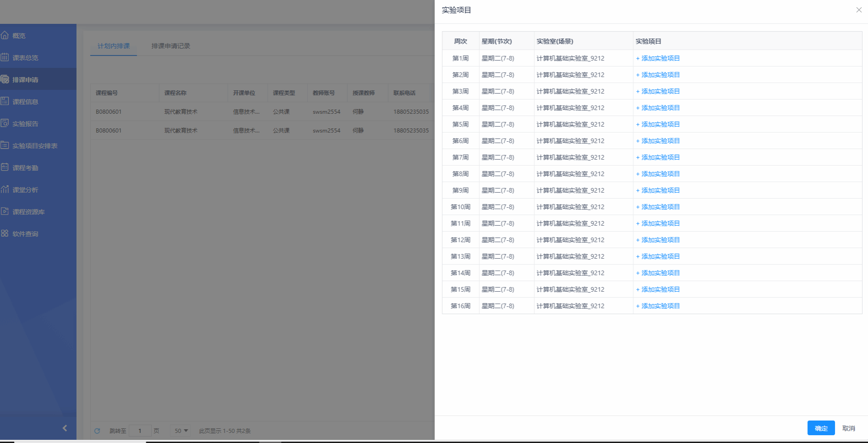Click the page number input field
This screenshot has width=868, height=443.
pos(140,431)
